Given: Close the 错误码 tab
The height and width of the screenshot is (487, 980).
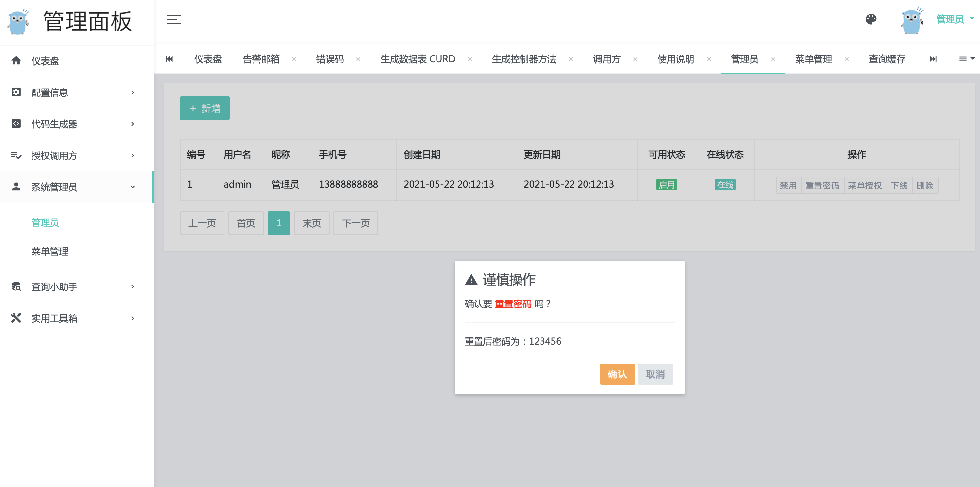Looking at the screenshot, I should point(358,59).
